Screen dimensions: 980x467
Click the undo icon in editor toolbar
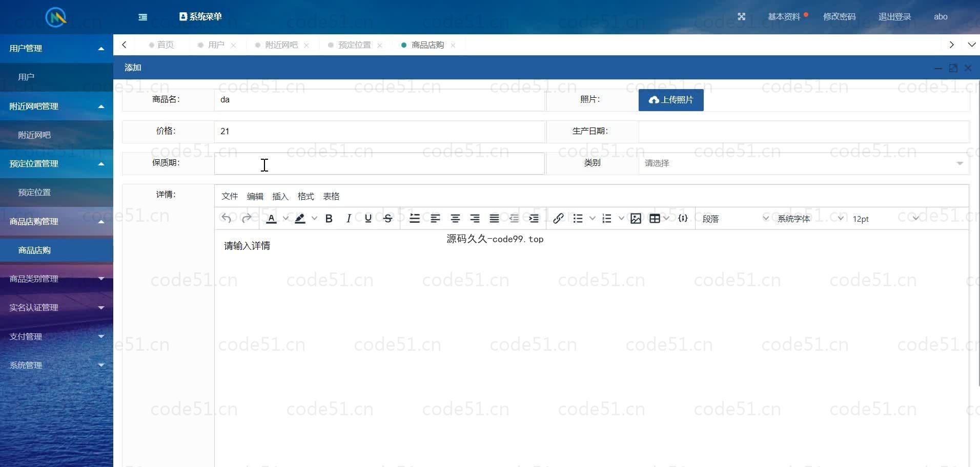226,219
